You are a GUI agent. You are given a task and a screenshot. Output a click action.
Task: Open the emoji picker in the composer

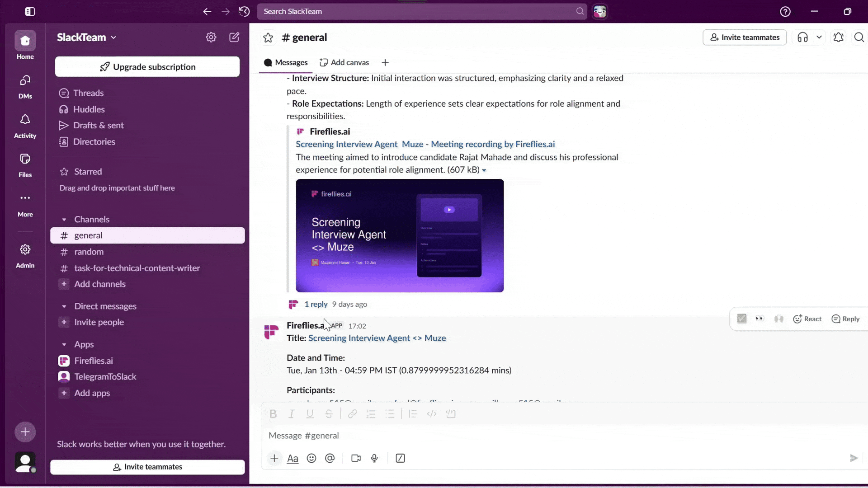coord(311,458)
